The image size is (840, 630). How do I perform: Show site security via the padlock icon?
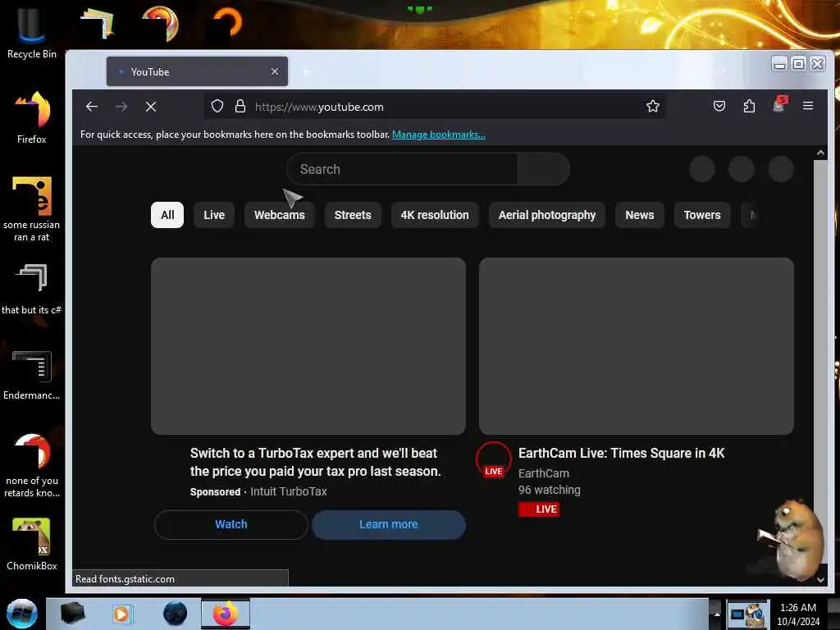click(x=240, y=106)
